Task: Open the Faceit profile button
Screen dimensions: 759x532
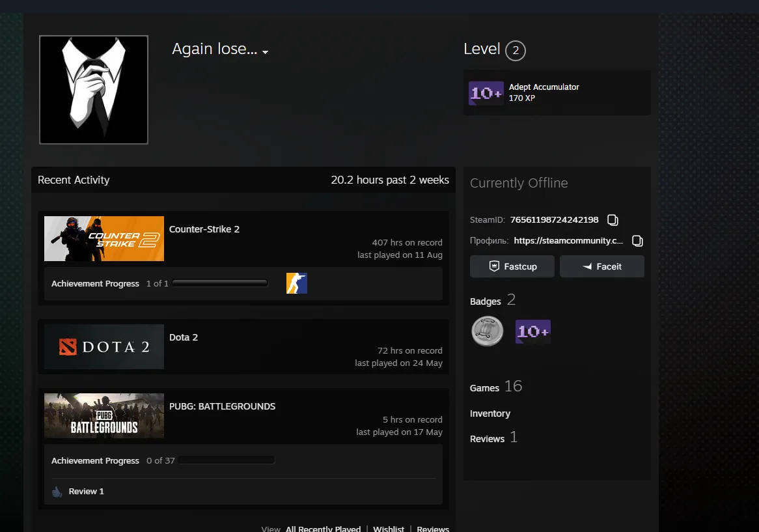Action: (602, 266)
